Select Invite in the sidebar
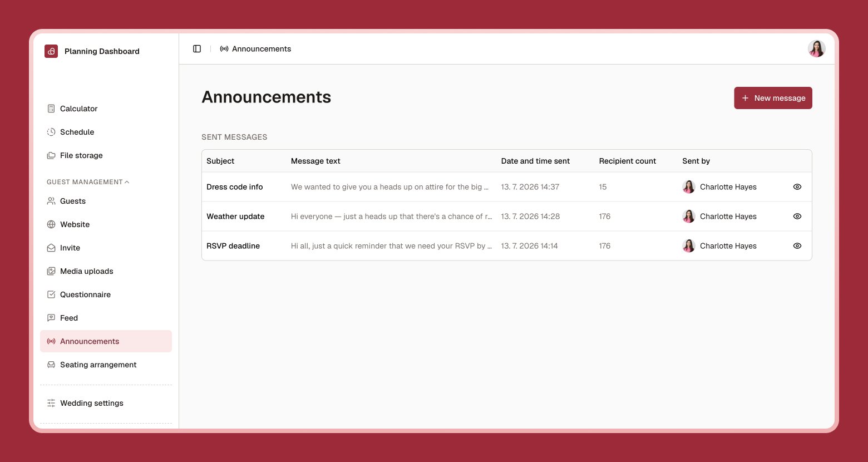868x462 pixels. (x=106, y=248)
